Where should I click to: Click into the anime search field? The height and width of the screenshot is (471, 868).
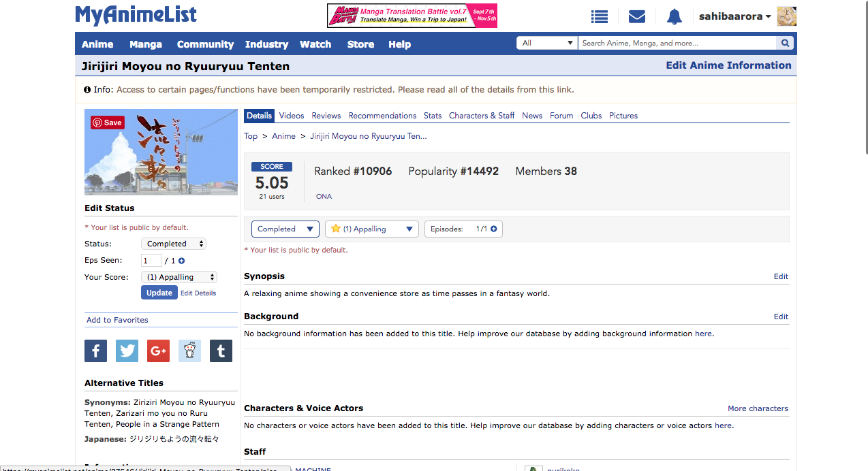[677, 44]
